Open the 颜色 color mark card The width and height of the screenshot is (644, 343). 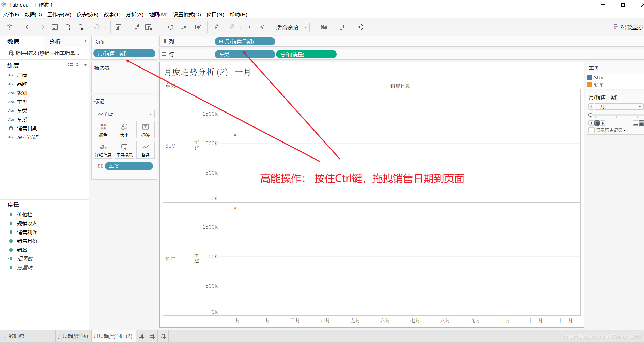coord(103,130)
